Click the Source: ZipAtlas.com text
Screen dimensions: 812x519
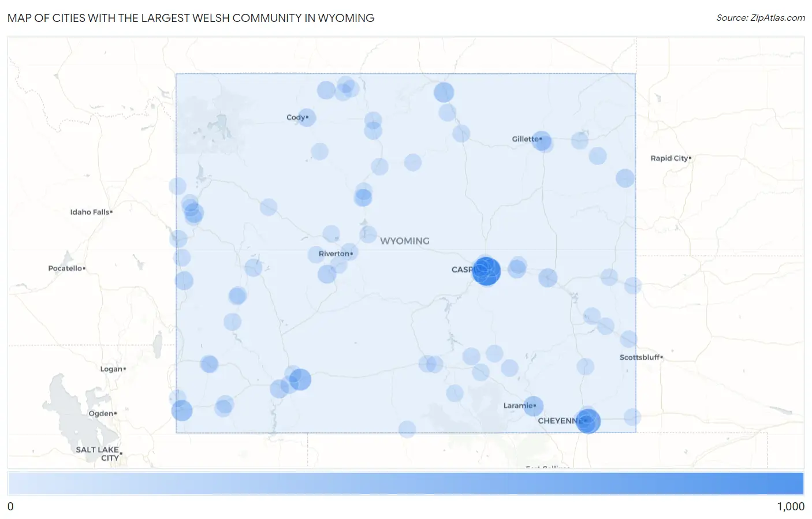(761, 18)
